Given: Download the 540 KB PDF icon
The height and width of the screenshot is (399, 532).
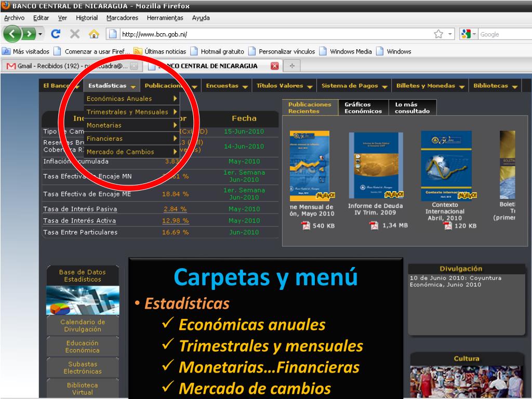Looking at the screenshot, I should [305, 225].
